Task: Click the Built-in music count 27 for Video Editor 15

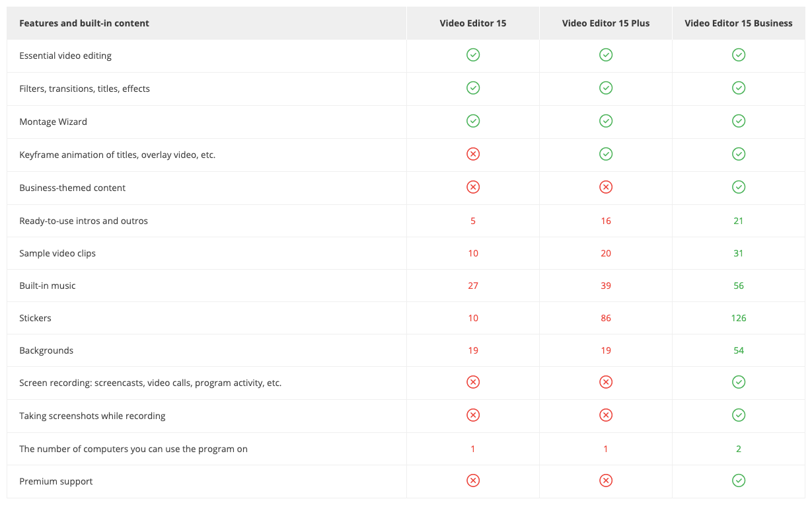Action: pos(472,286)
